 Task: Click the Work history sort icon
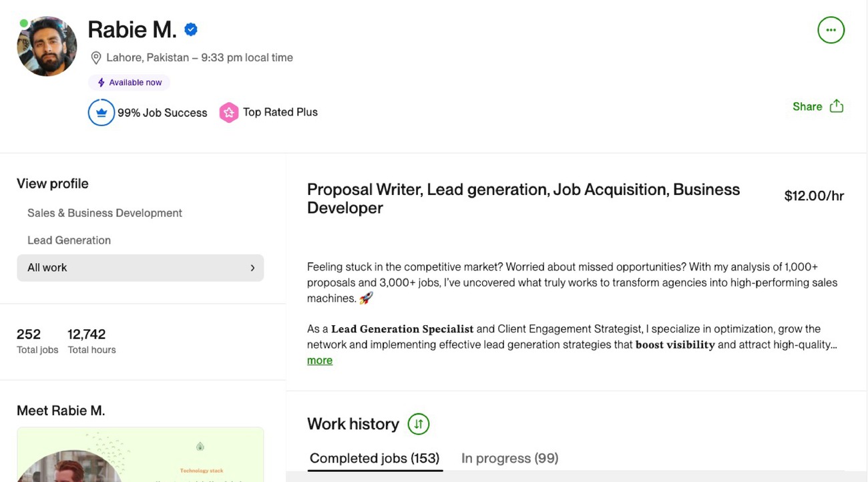pyautogui.click(x=419, y=424)
